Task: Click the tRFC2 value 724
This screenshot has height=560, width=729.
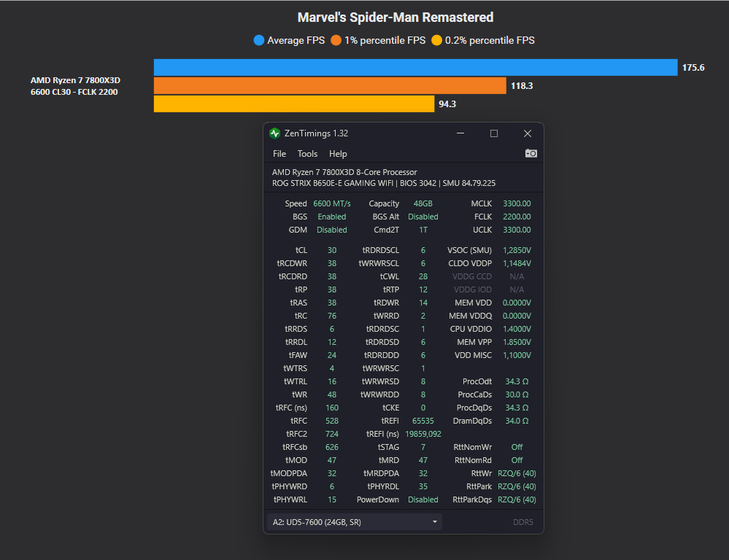Action: 332,434
